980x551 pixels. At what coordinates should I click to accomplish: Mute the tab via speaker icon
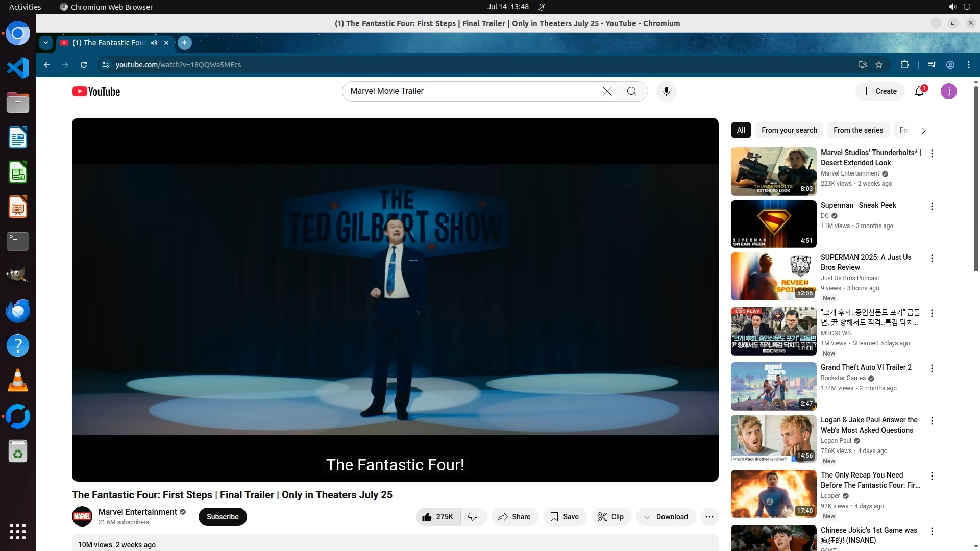[154, 43]
